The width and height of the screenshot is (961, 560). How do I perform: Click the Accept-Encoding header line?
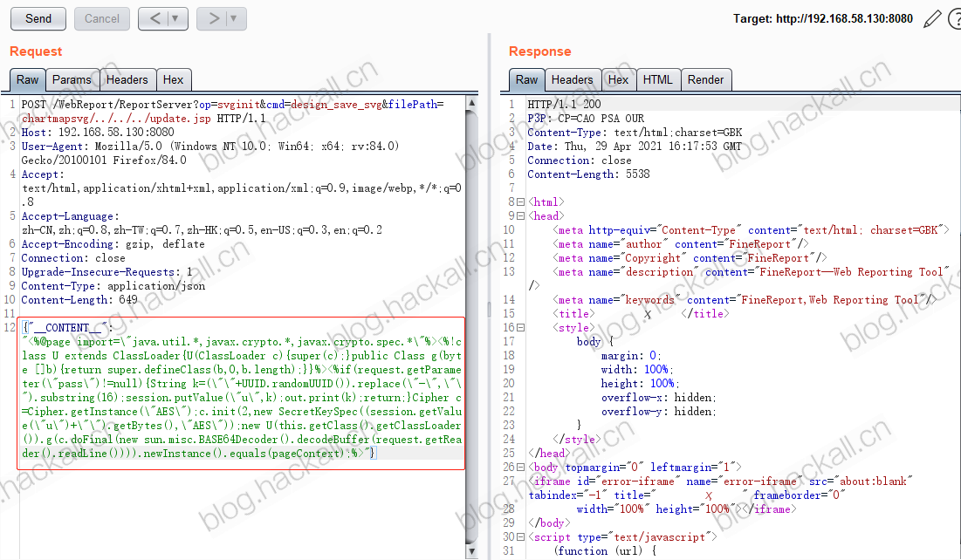pyautogui.click(x=113, y=244)
